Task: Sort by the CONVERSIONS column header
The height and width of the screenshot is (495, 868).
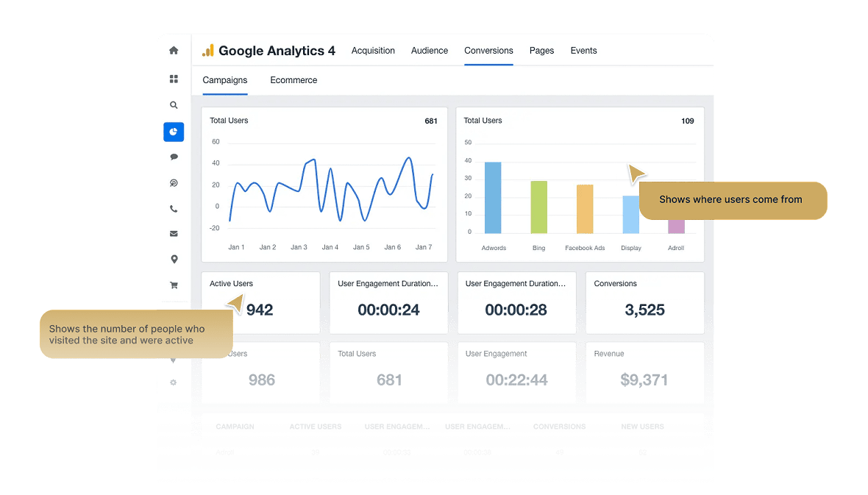Action: click(x=559, y=427)
